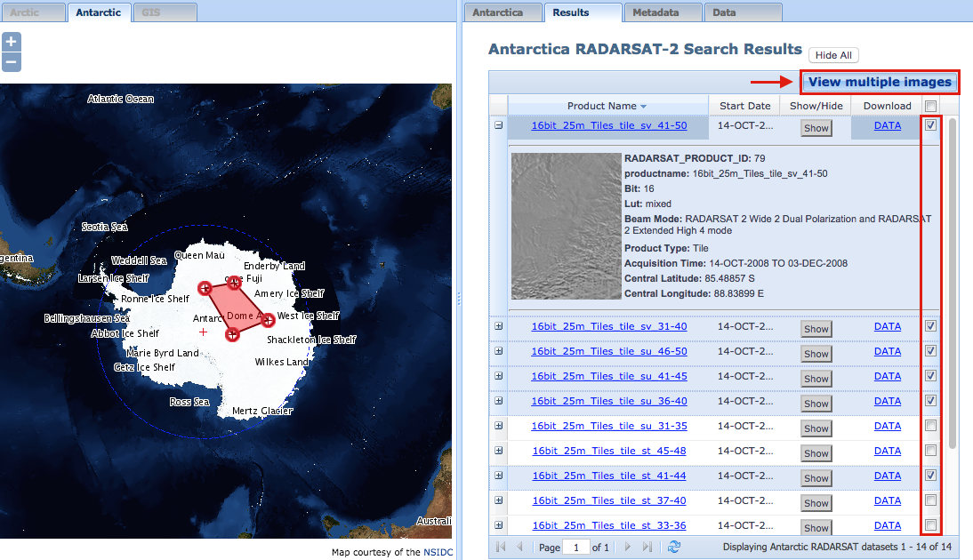
Task: Toggle the select-all checkbox in the header
Action: point(930,105)
